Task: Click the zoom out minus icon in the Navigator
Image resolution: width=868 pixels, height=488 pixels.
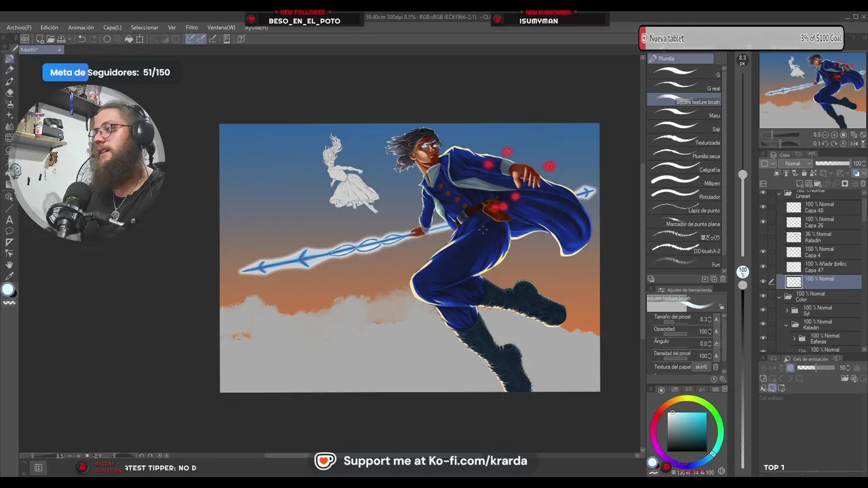Action: (x=825, y=135)
